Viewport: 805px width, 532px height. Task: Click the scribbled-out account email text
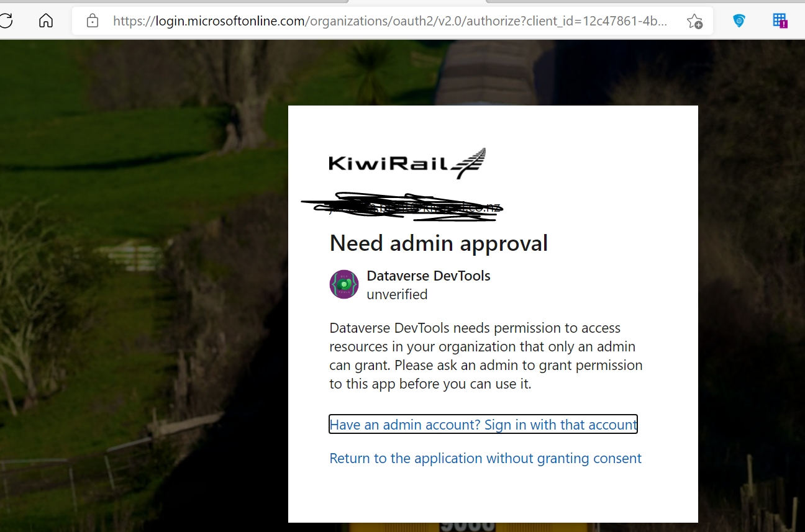pyautogui.click(x=402, y=205)
